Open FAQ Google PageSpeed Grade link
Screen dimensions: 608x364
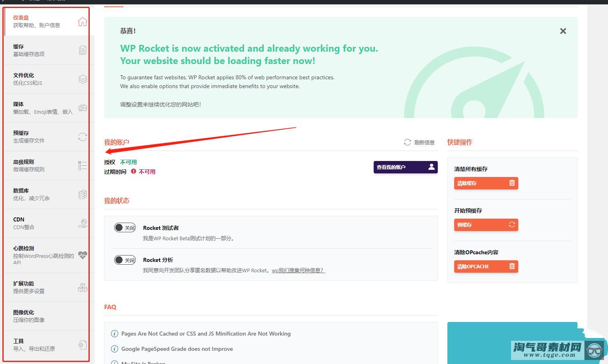(x=177, y=349)
